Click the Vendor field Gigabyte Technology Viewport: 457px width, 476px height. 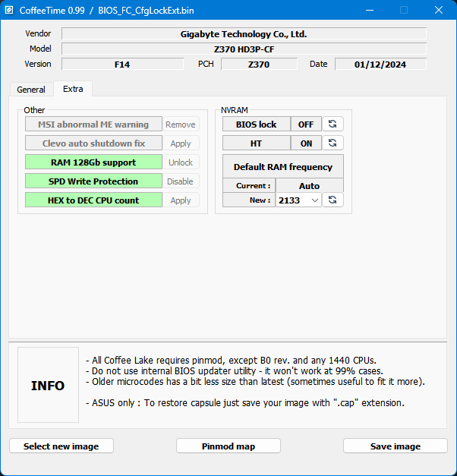coord(244,34)
